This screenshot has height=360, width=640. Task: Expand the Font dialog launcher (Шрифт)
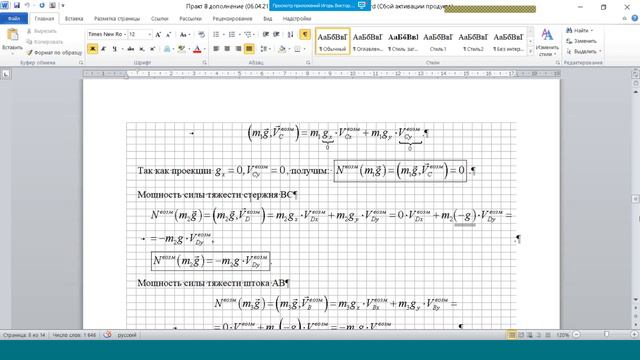point(204,63)
